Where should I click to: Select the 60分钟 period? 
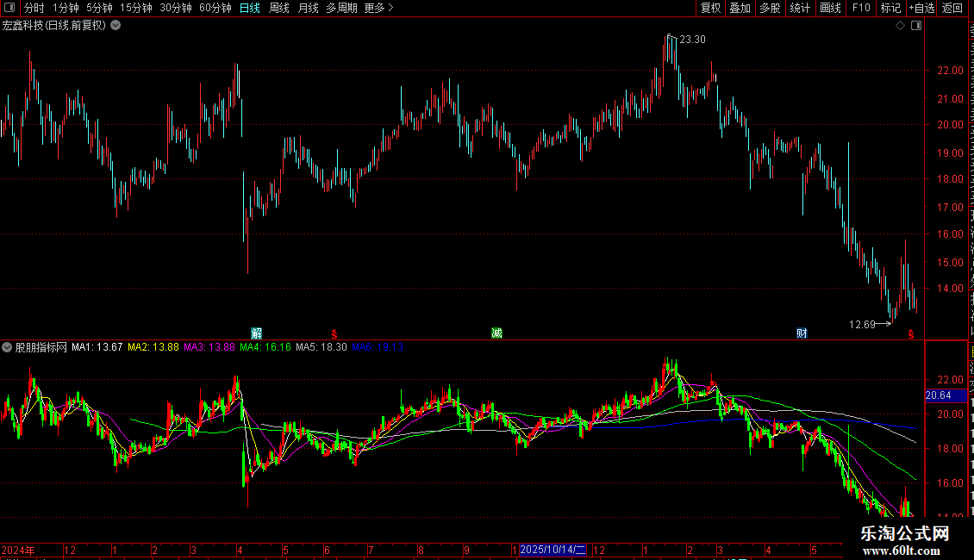click(215, 8)
